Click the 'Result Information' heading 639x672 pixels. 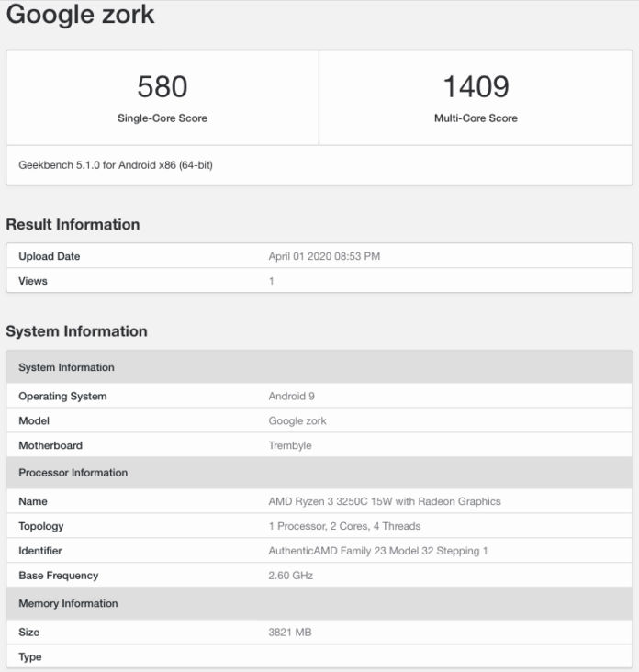pyautogui.click(x=73, y=224)
